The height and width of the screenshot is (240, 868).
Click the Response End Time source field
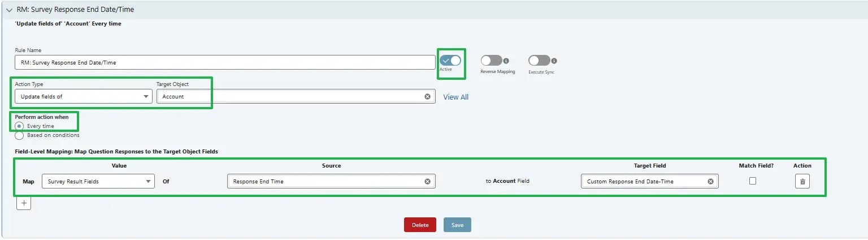331,181
